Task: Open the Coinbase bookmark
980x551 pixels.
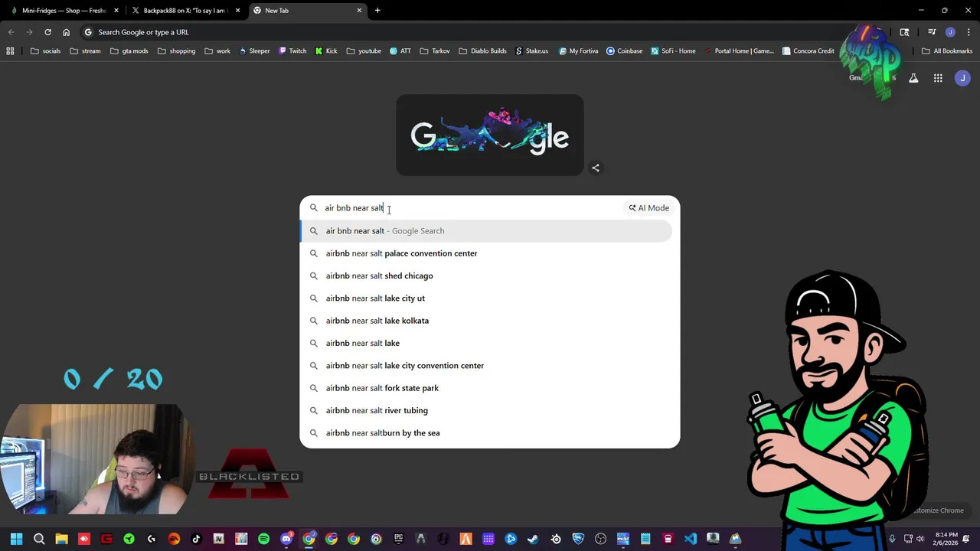Action: [x=624, y=51]
